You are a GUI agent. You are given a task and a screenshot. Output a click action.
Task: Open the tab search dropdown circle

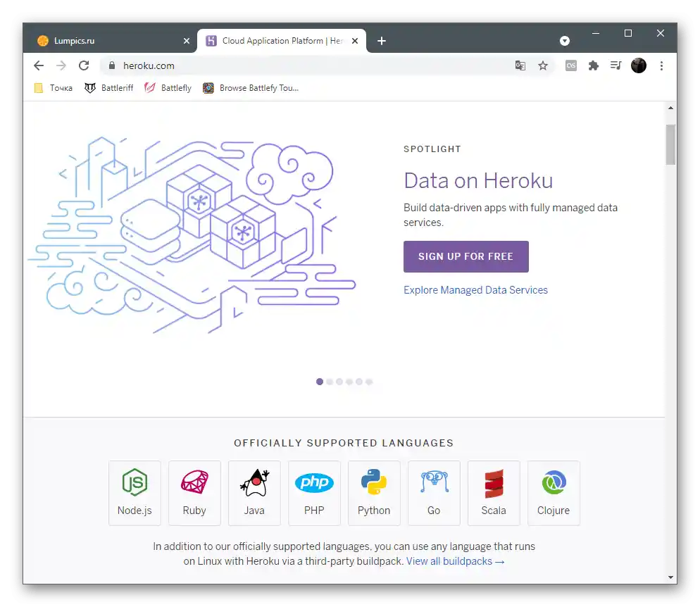[x=565, y=41]
